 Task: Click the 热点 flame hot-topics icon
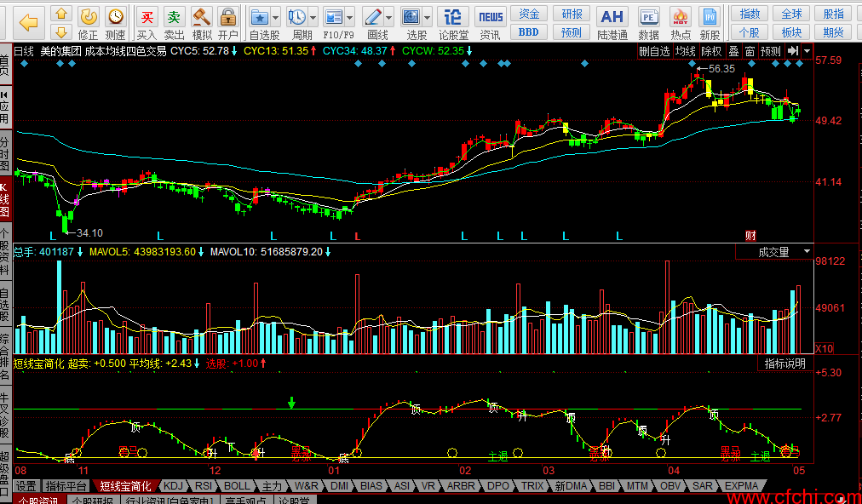[681, 21]
